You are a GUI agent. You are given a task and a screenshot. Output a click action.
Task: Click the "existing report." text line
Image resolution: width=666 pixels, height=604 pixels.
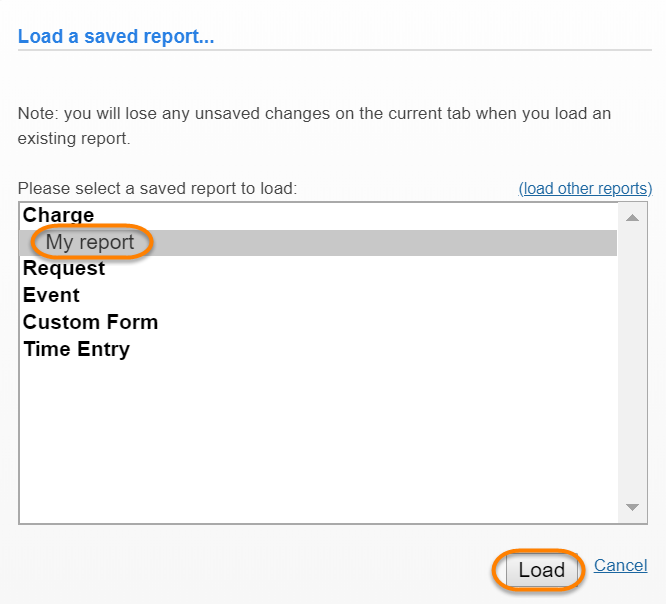(x=74, y=139)
